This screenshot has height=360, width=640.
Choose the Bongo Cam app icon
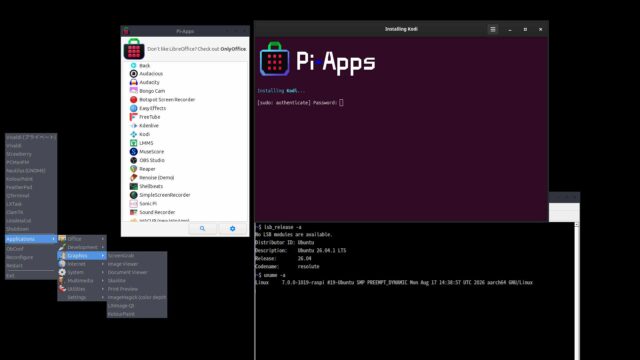tap(133, 91)
